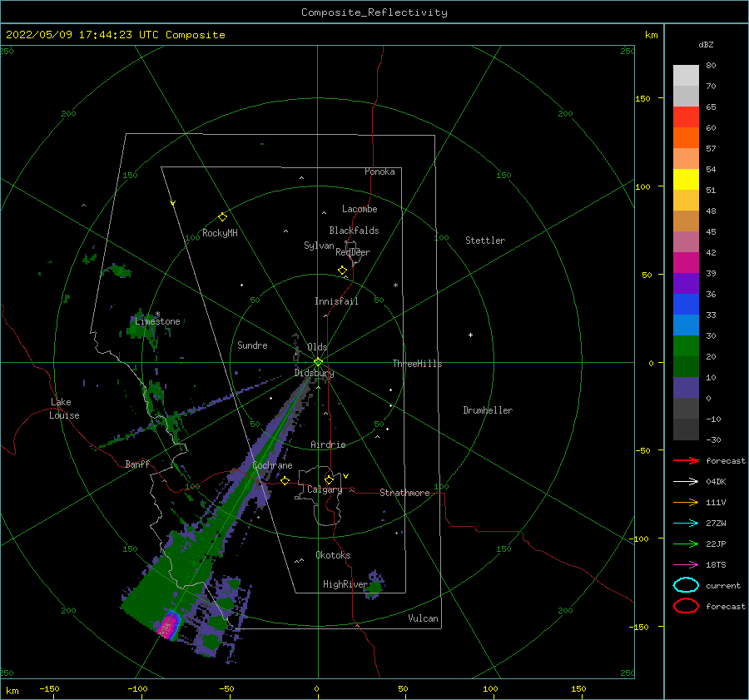Click the Olds town label
Image resolution: width=749 pixels, height=700 pixels.
click(317, 347)
